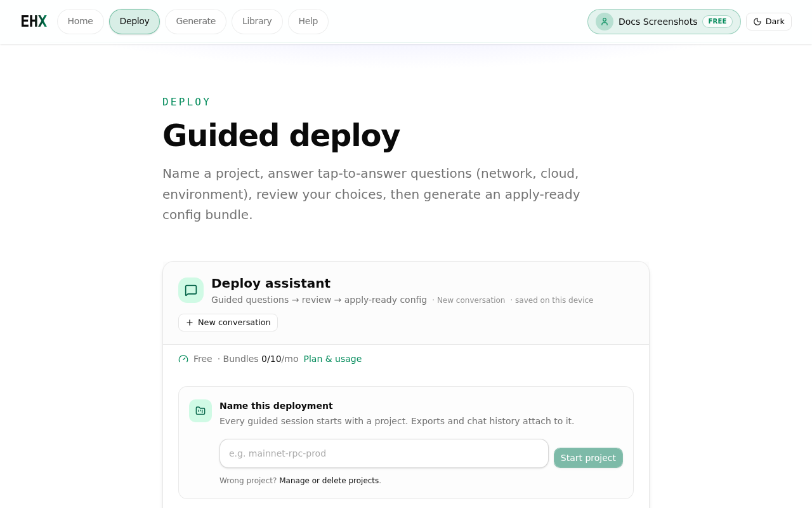Open the Library nav item

257,22
